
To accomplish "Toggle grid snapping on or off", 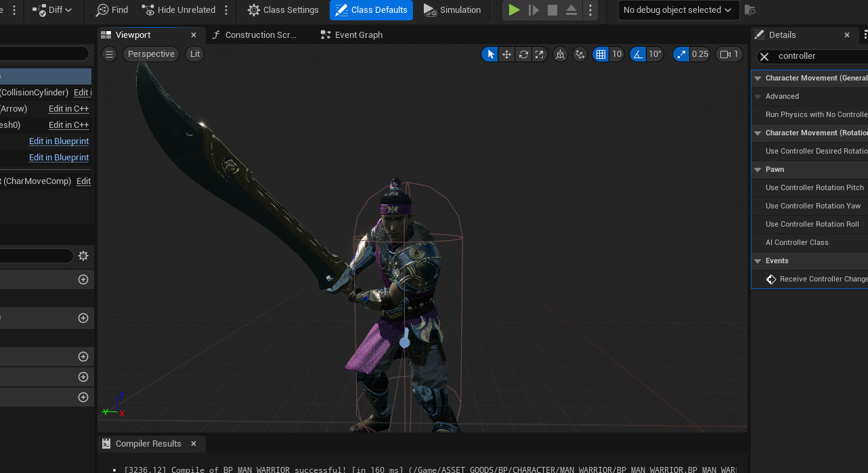I will click(x=601, y=54).
